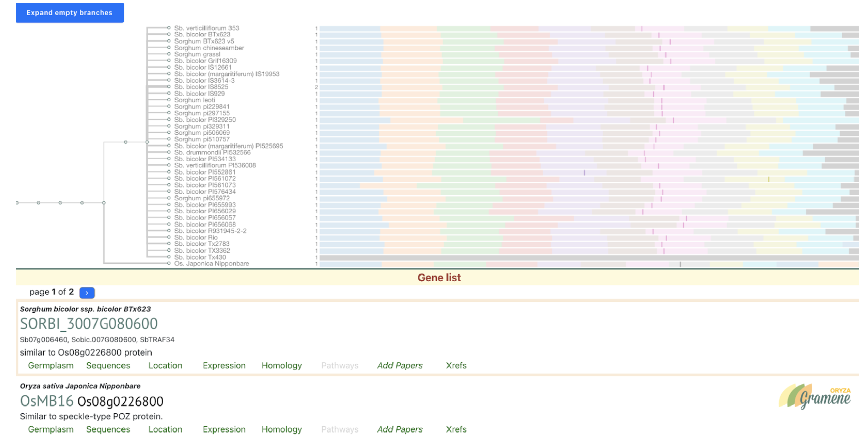Screen dimensions: 868x445
Task: Select Sb. bicolor PI656057 leaf
Action: [x=205, y=218]
